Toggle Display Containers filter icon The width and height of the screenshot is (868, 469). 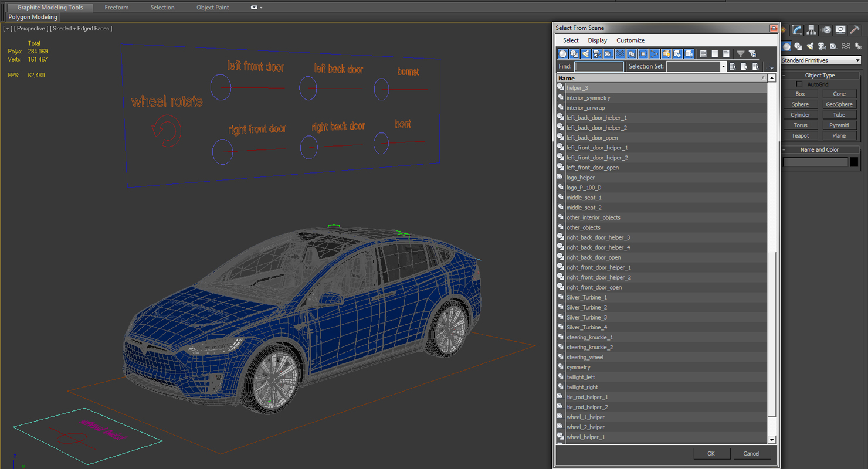click(666, 54)
